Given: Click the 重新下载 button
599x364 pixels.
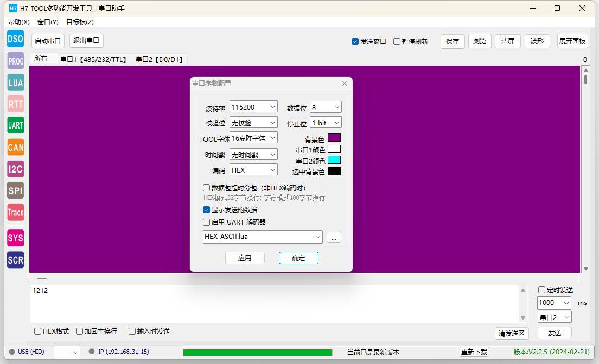Looking at the screenshot, I should (474, 352).
